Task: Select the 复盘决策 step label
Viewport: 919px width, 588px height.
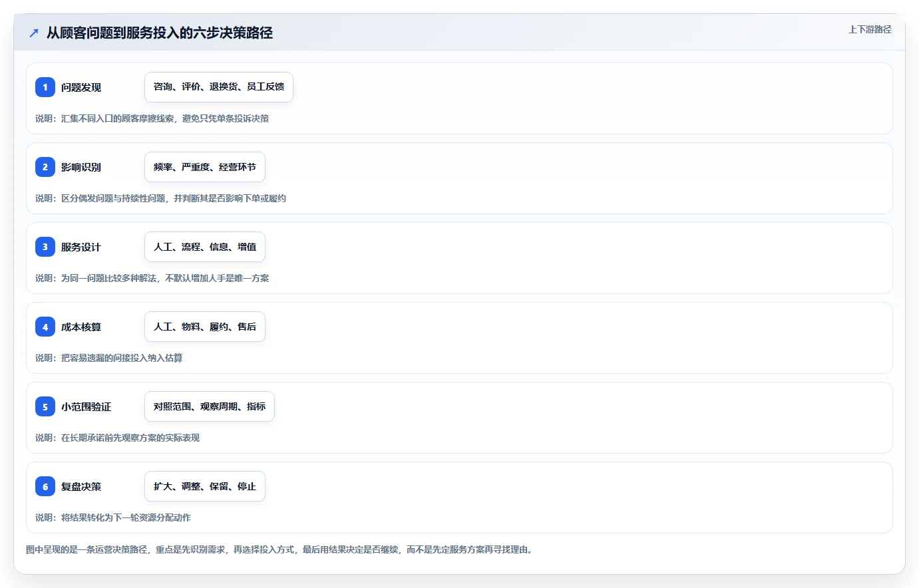Action: coord(81,486)
